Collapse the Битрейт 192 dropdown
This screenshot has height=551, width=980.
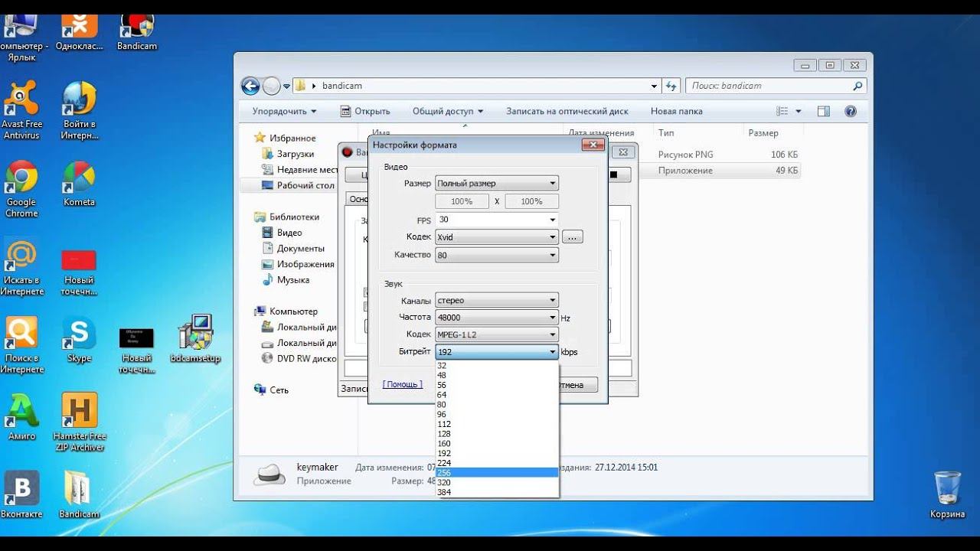(497, 352)
